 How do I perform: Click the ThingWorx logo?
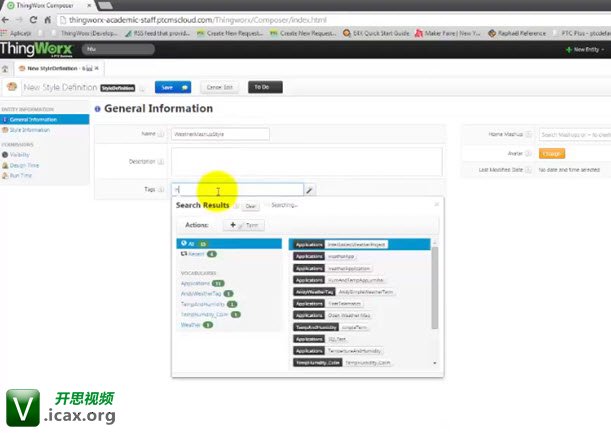[x=36, y=49]
